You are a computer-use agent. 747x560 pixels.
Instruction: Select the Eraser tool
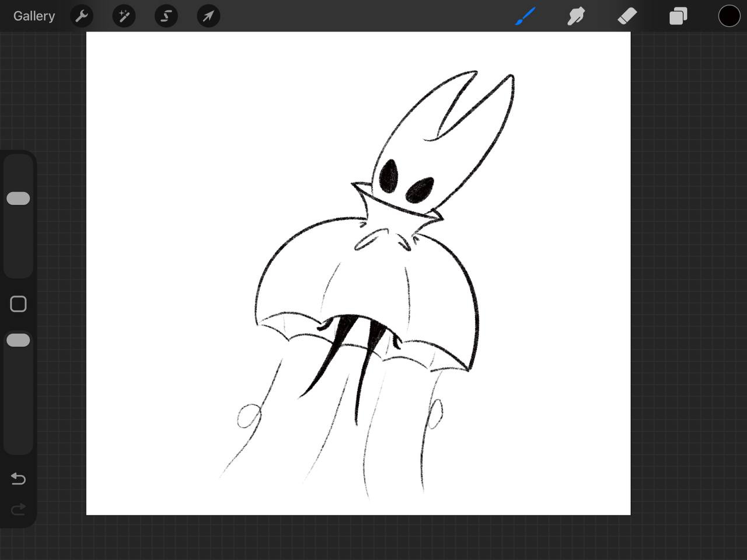(627, 16)
